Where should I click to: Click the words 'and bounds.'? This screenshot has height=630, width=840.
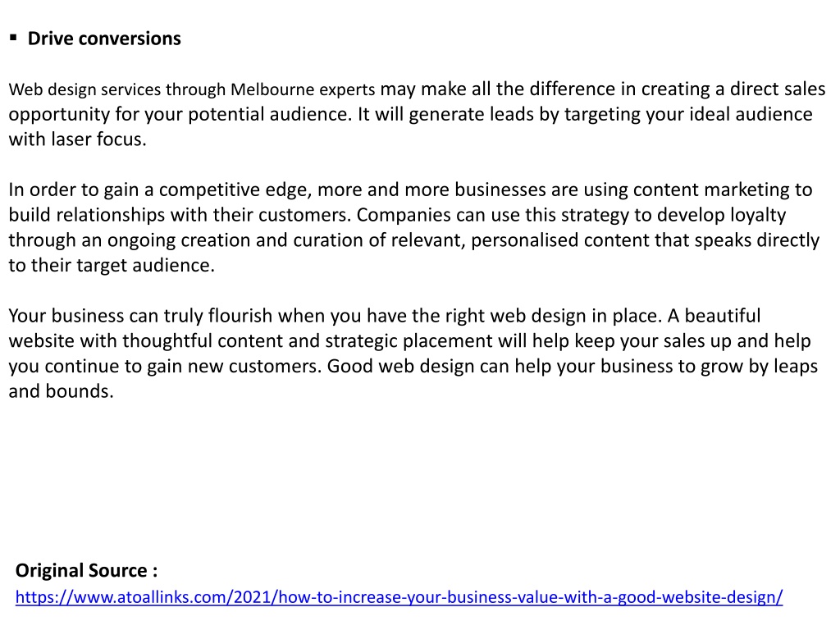point(61,391)
